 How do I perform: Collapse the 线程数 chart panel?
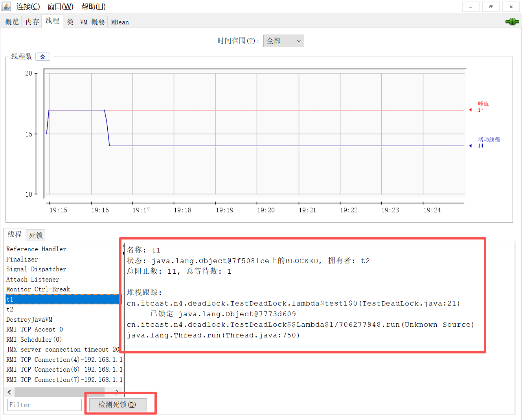tap(42, 57)
